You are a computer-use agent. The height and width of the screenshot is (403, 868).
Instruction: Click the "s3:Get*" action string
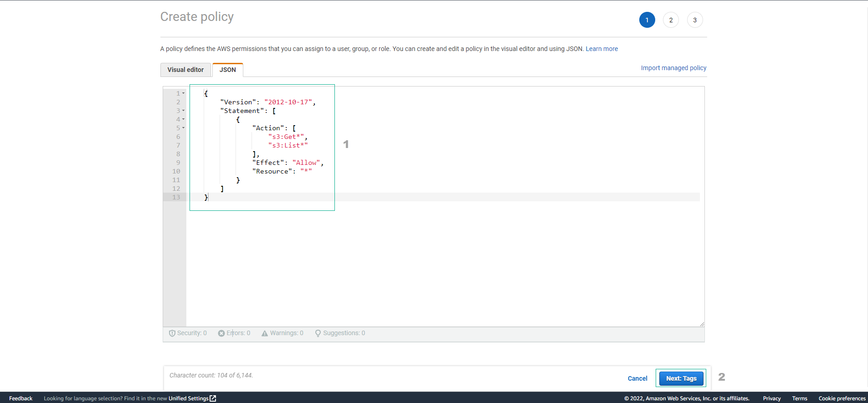(x=286, y=137)
